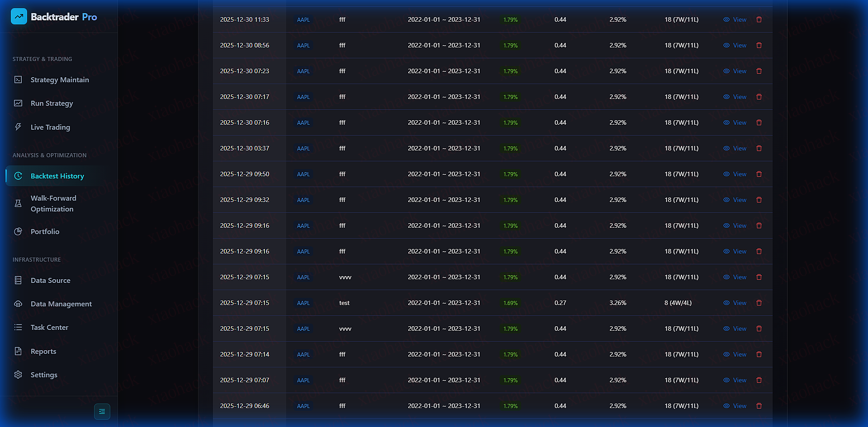Open Settings via the gear icon
The width and height of the screenshot is (868, 427).
pyautogui.click(x=18, y=375)
